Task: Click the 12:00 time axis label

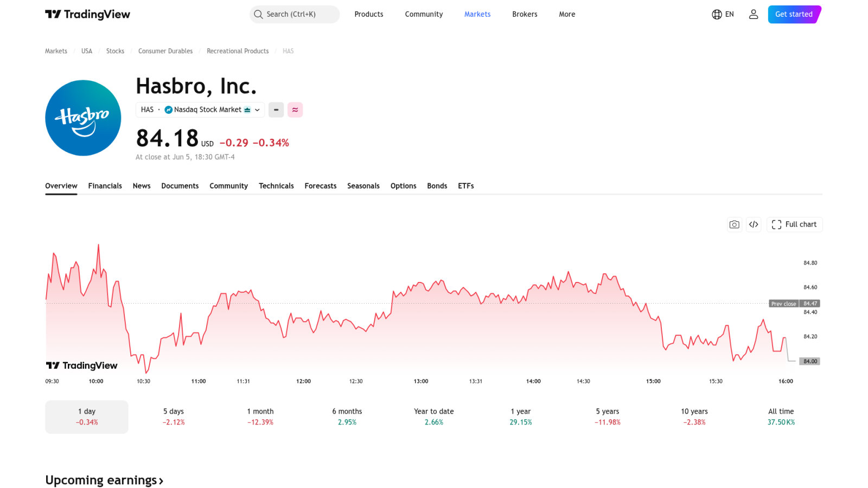Action: (303, 381)
